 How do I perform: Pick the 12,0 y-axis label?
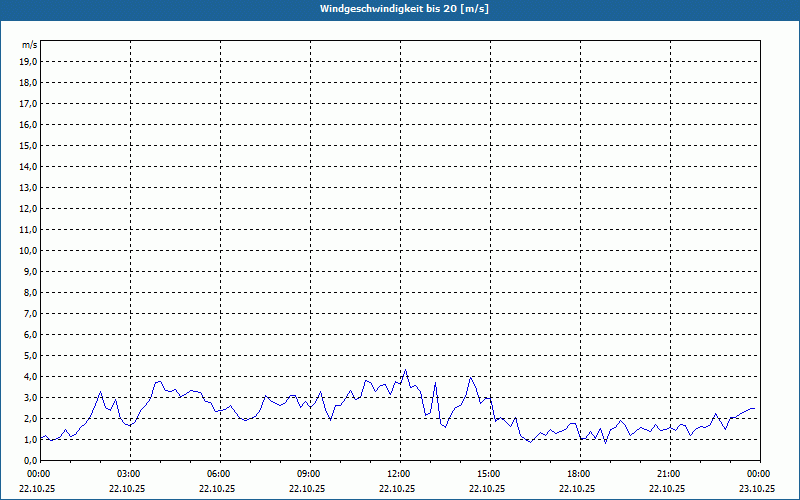pos(29,208)
